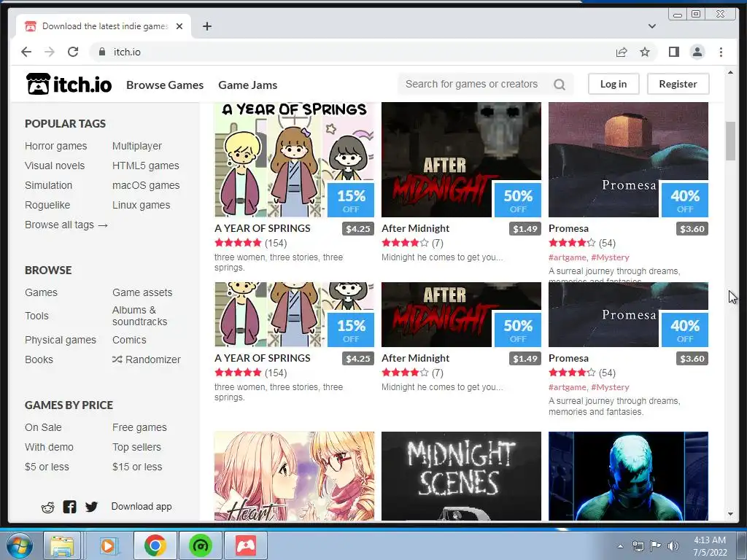Close the itch.io browser tab
The image size is (747, 560).
click(179, 26)
